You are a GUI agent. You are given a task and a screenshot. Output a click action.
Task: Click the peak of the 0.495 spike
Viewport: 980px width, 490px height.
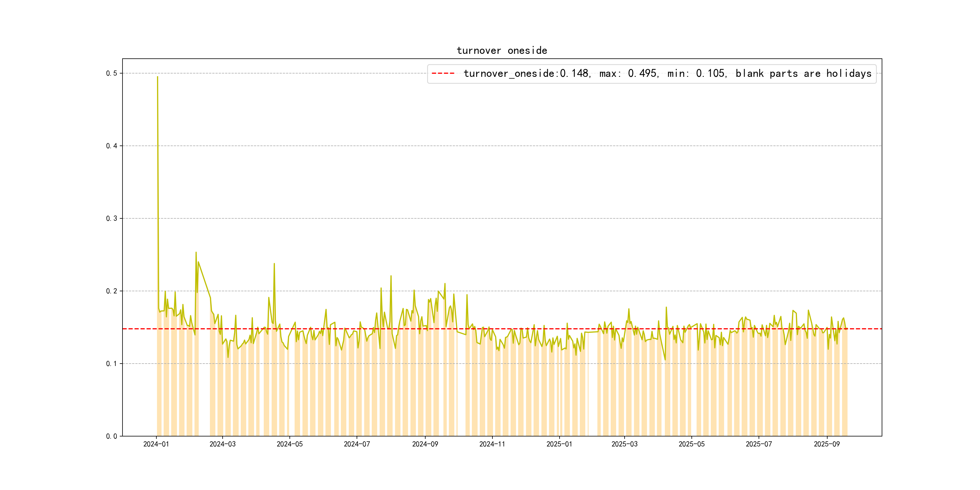158,77
